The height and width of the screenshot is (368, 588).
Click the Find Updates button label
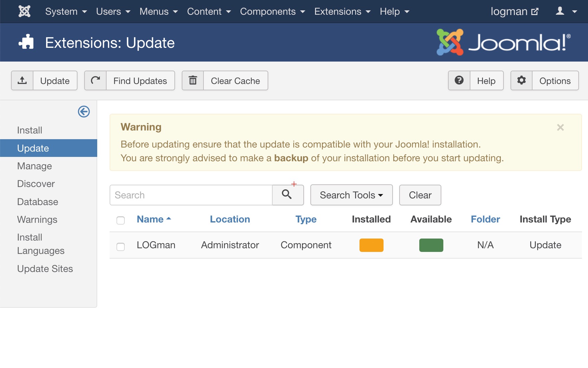pos(140,81)
